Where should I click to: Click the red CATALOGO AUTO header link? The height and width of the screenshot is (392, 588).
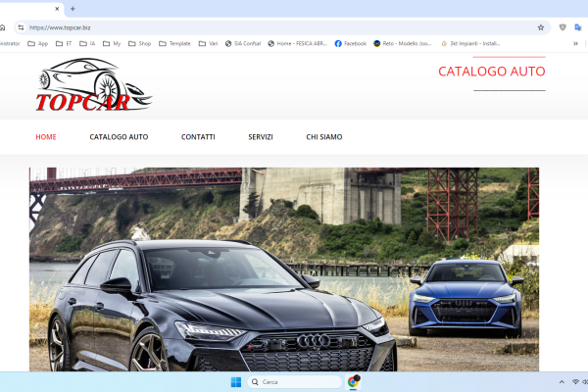click(492, 72)
